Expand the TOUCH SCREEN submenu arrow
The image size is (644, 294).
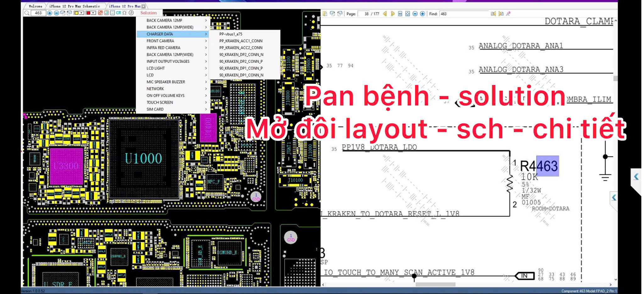pyautogui.click(x=206, y=102)
